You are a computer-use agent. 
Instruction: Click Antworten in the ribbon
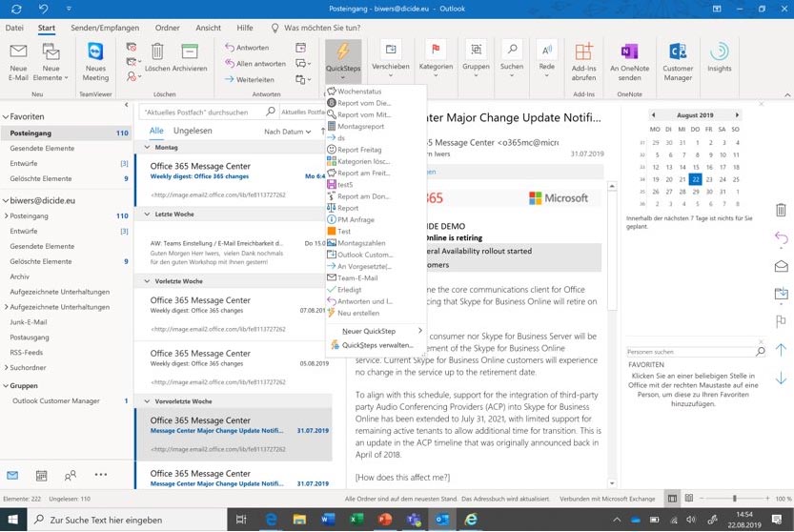point(247,48)
